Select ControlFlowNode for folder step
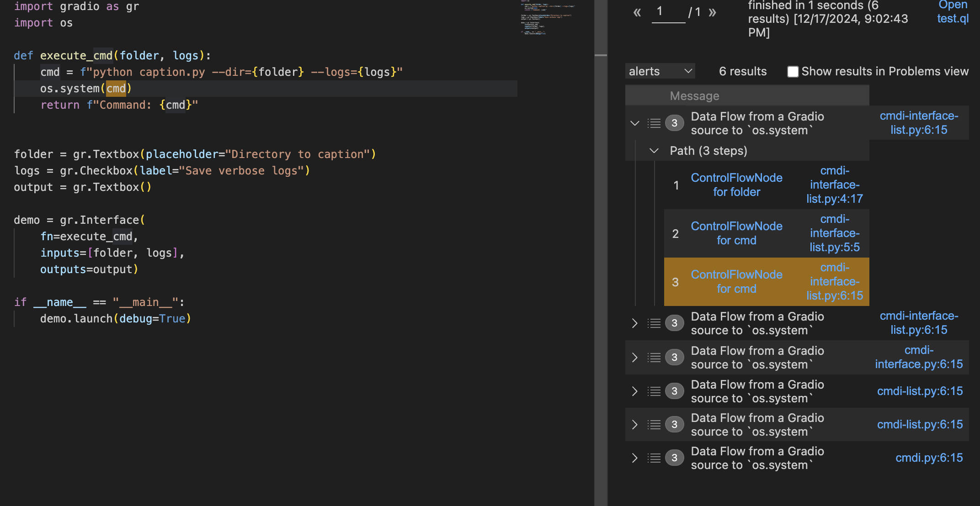The image size is (980, 506). point(736,185)
